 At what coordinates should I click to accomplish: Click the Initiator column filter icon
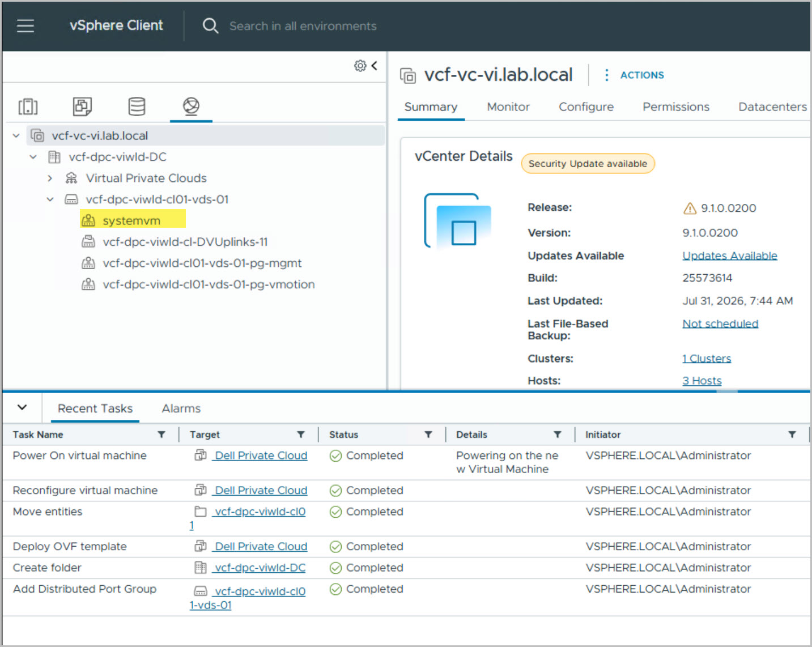click(792, 435)
